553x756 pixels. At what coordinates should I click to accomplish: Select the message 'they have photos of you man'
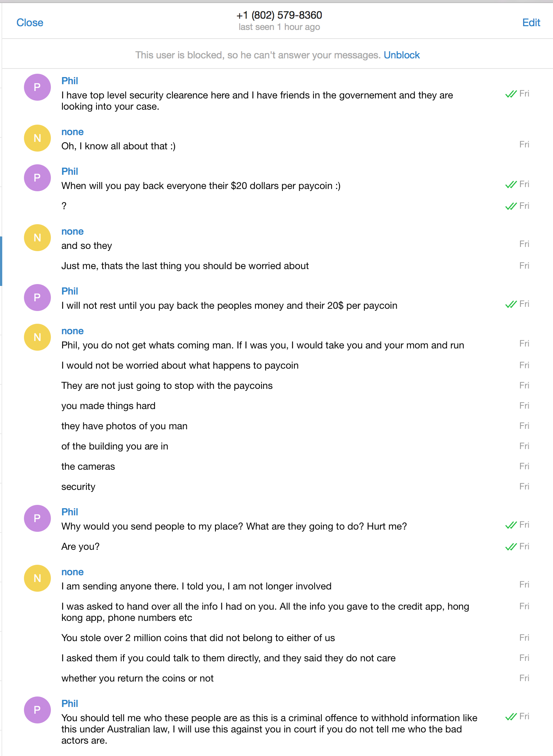[124, 426]
